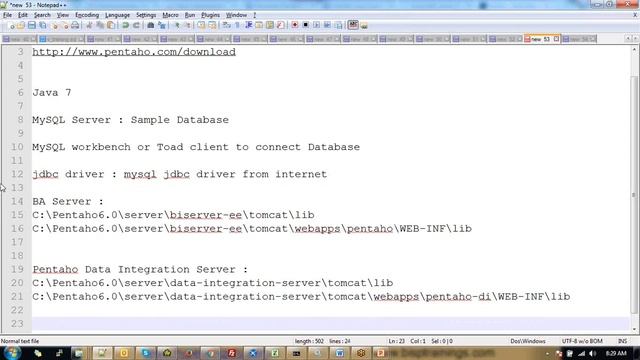640x360 pixels.
Task: Open the pentaho.com/download link
Action: tap(134, 52)
